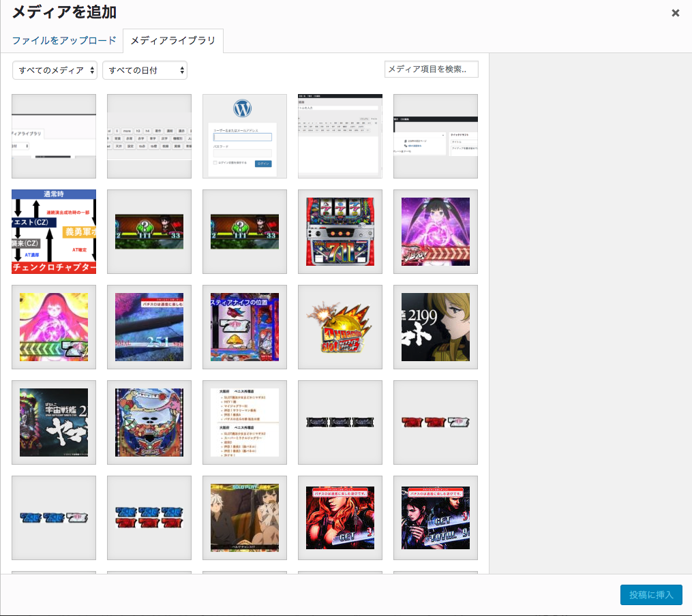
Task: Click the メディアを追加 dialog title
Action: 65,12
